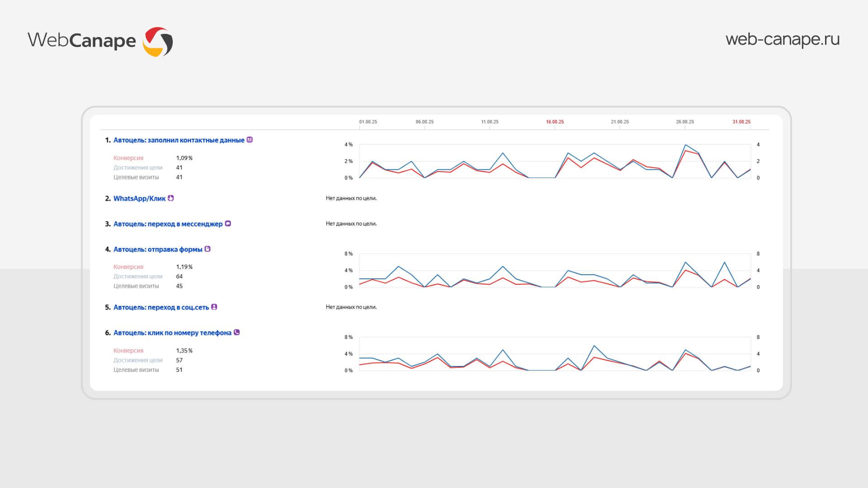Click the 16.08.25 red date marker
Image resolution: width=868 pixels, height=488 pixels.
tap(555, 122)
